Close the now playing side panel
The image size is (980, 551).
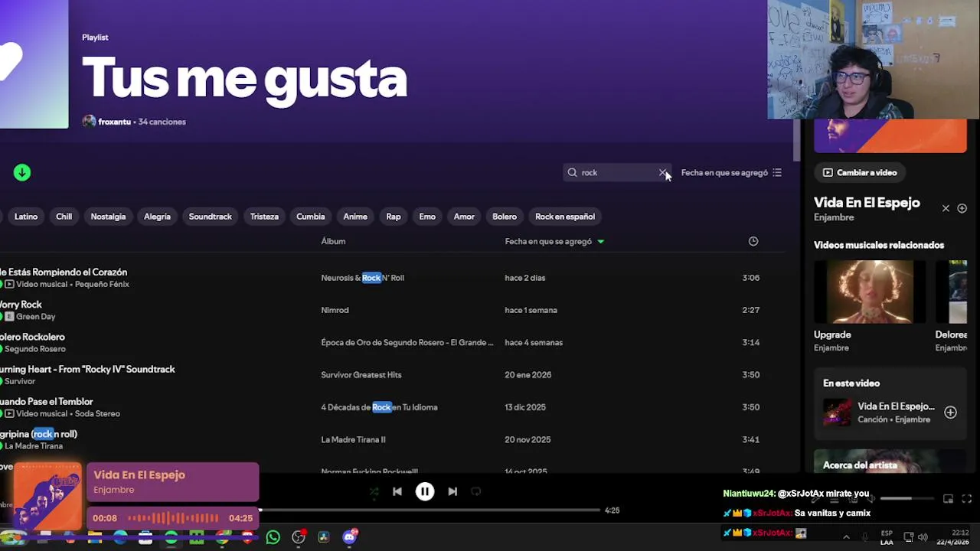(946, 208)
